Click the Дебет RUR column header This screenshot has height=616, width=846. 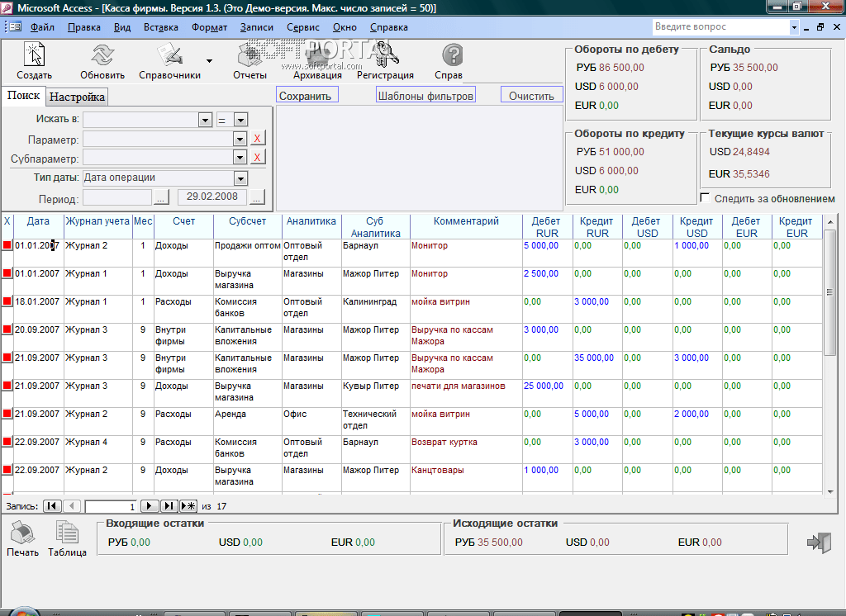point(547,226)
